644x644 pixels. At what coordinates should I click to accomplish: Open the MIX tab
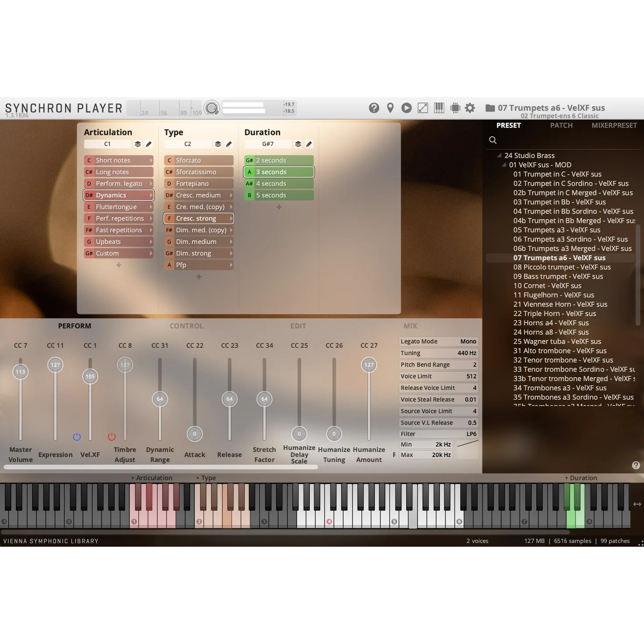(410, 326)
